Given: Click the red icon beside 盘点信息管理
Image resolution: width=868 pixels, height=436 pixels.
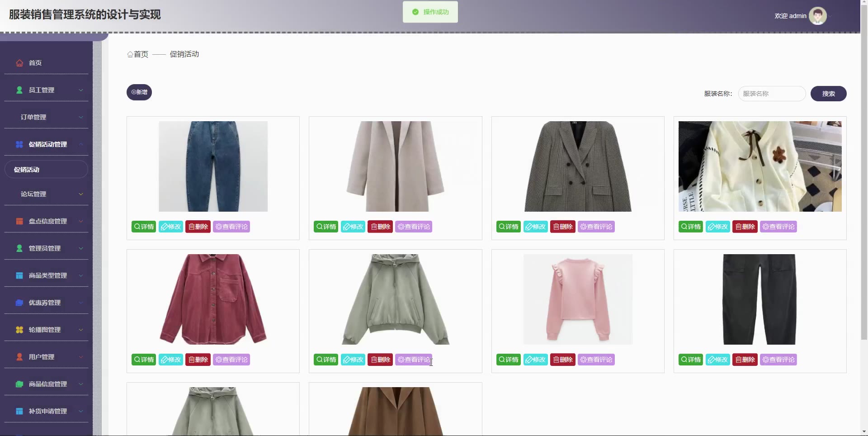Looking at the screenshot, I should (19, 221).
